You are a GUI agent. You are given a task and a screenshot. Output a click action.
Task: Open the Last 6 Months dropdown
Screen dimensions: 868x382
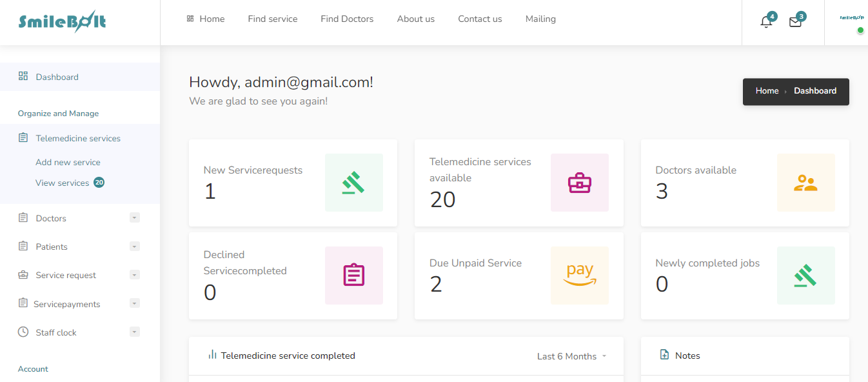coord(571,356)
